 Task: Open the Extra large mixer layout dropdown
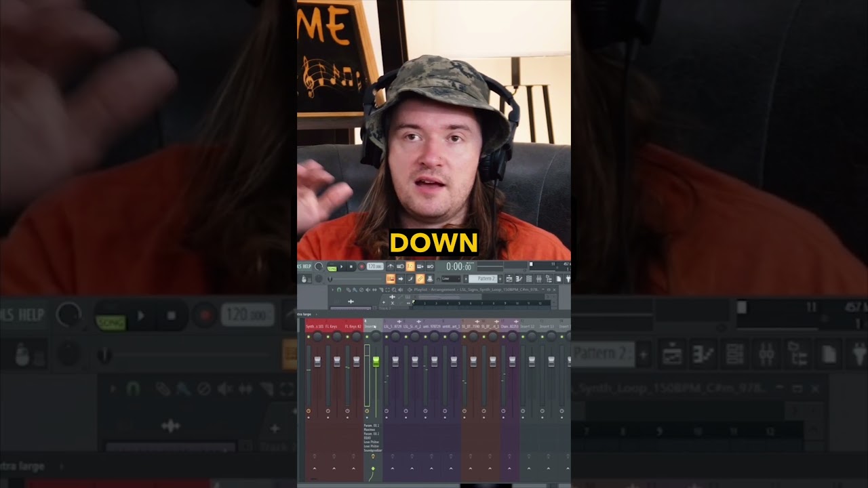(x=307, y=314)
